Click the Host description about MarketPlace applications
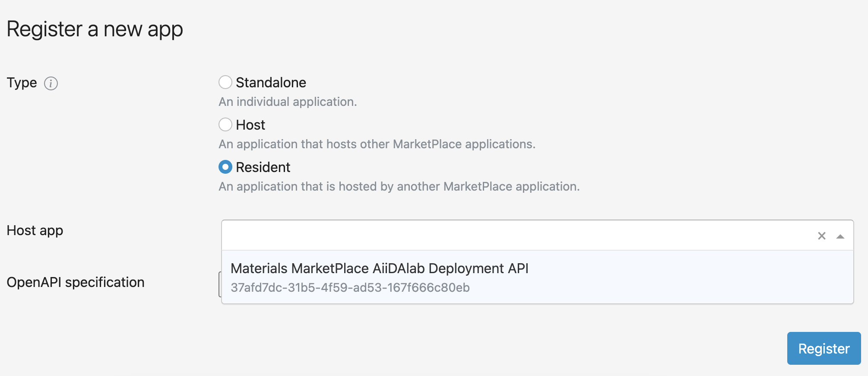The height and width of the screenshot is (376, 868). pyautogui.click(x=377, y=144)
